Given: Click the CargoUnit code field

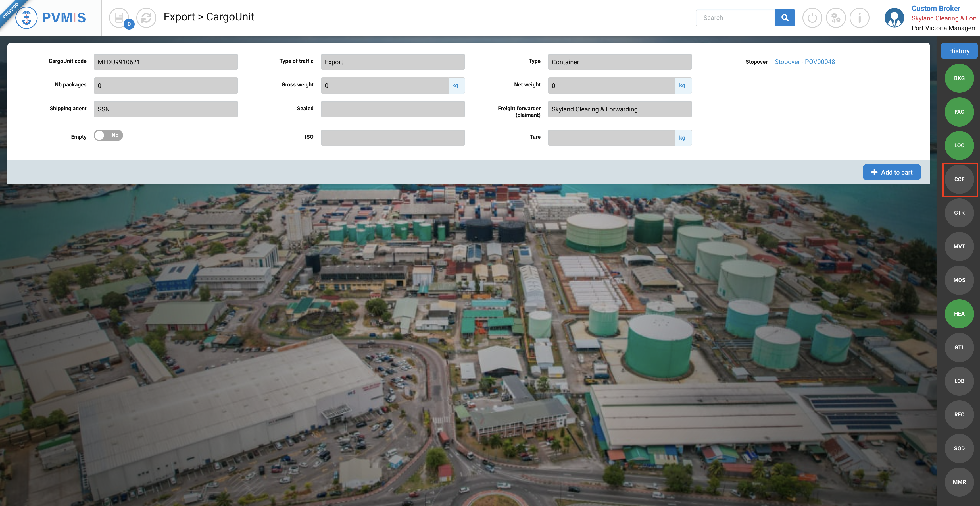Looking at the screenshot, I should click(166, 62).
